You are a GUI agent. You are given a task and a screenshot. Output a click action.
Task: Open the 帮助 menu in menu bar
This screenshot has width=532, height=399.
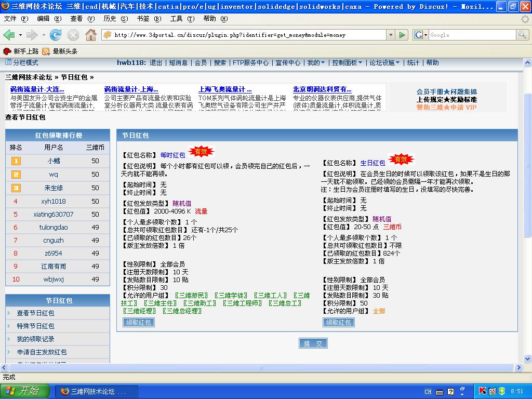[216, 19]
